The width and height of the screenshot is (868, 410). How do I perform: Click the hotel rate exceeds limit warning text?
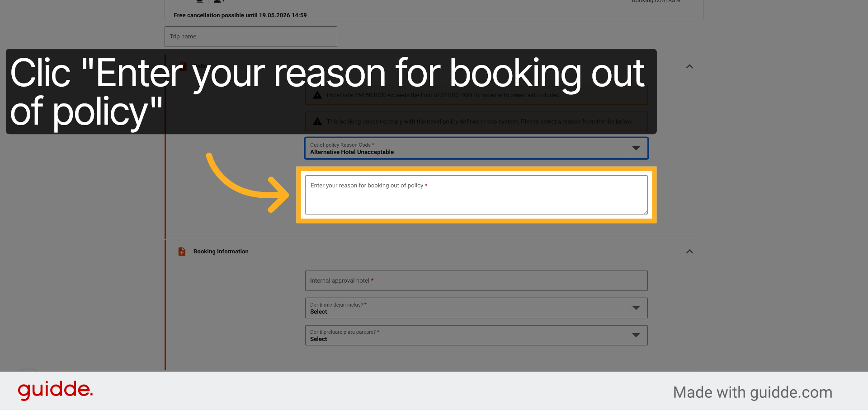pos(443,95)
